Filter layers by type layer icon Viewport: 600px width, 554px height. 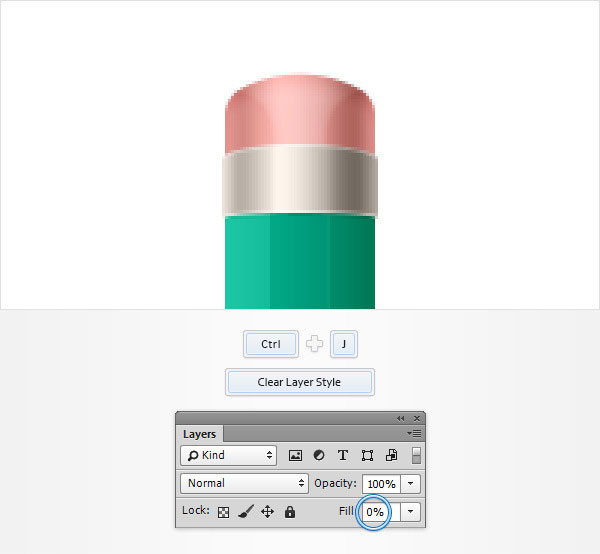[x=343, y=455]
